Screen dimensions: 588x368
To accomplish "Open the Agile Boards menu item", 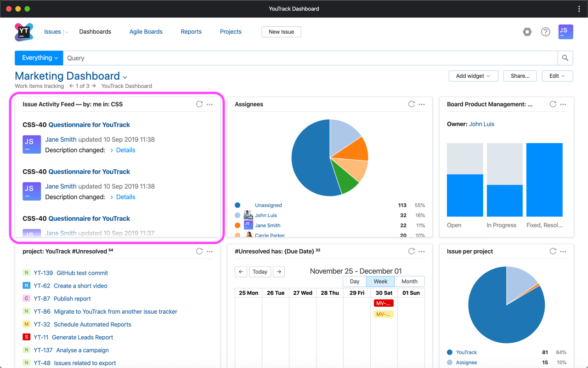I will point(146,32).
